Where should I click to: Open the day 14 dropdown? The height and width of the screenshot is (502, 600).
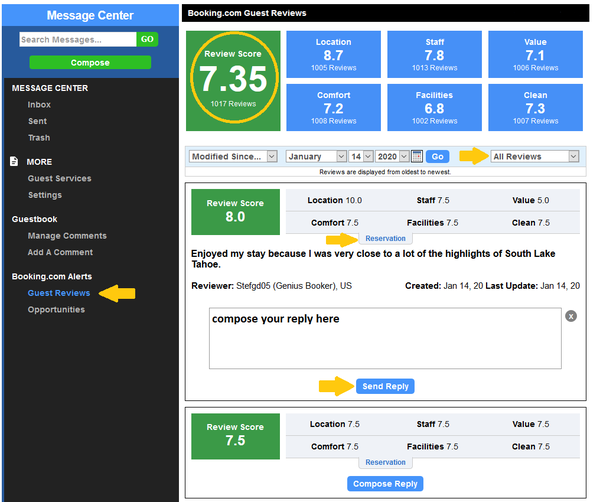pyautogui.click(x=361, y=156)
